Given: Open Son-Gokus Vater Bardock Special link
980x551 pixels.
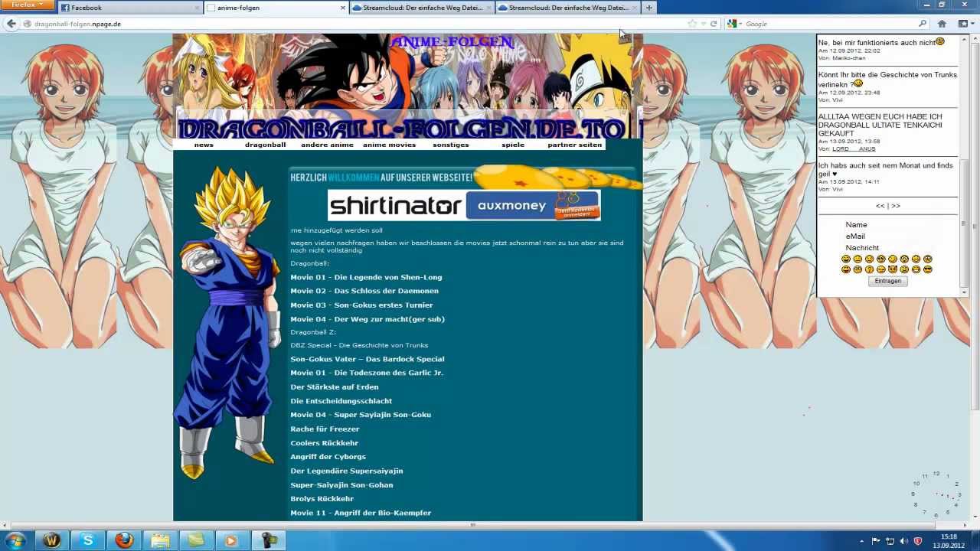Looking at the screenshot, I should click(x=367, y=359).
